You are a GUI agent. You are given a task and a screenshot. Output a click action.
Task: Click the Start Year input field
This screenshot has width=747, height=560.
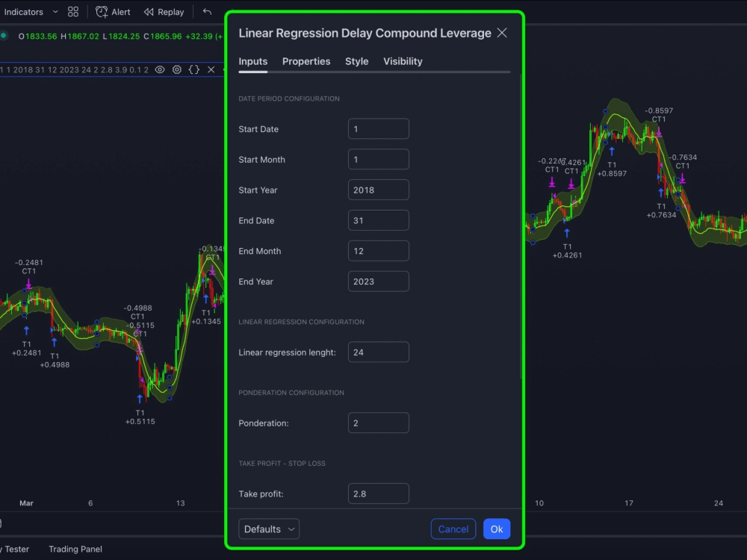pyautogui.click(x=378, y=190)
